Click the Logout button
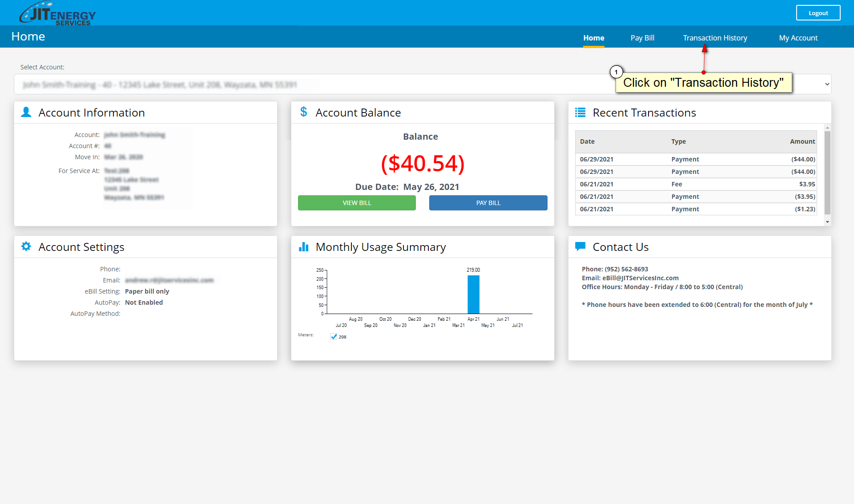Image resolution: width=854 pixels, height=504 pixels. tap(818, 13)
